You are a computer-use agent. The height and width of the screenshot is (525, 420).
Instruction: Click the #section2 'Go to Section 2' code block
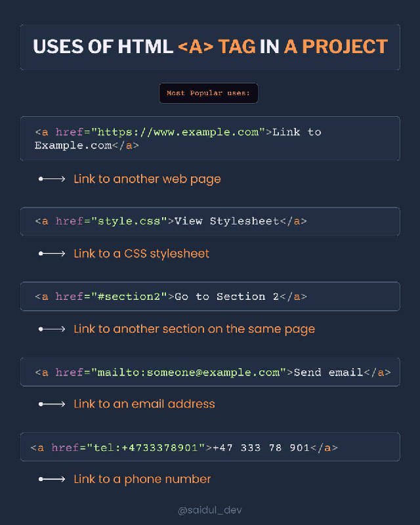click(x=210, y=297)
